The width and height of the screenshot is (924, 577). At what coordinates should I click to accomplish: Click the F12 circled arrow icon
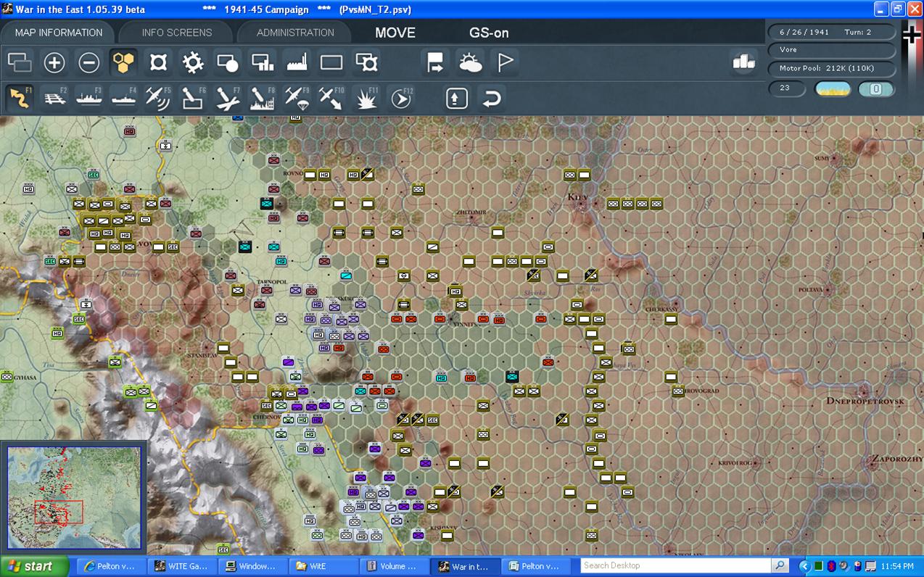[401, 98]
